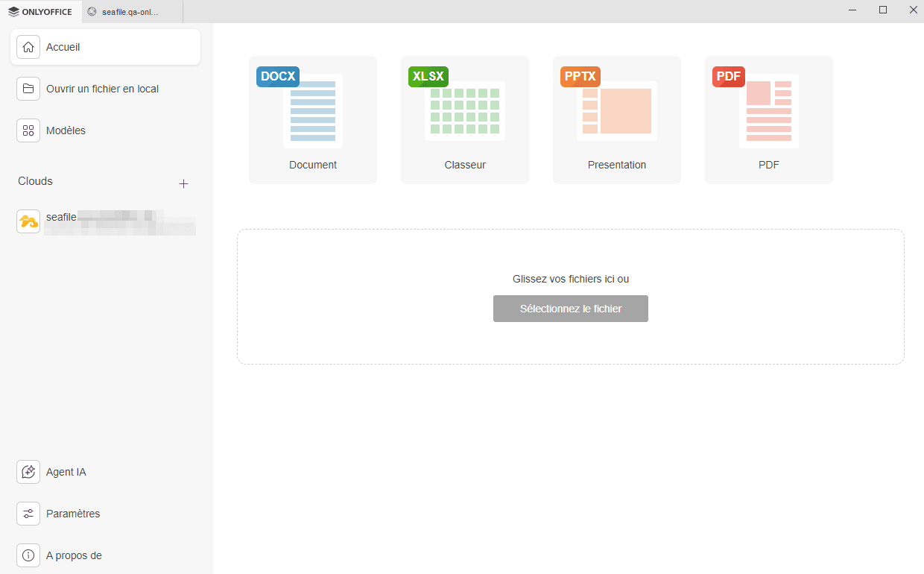
Task: Create a new DOCX Document
Action: tap(313, 119)
